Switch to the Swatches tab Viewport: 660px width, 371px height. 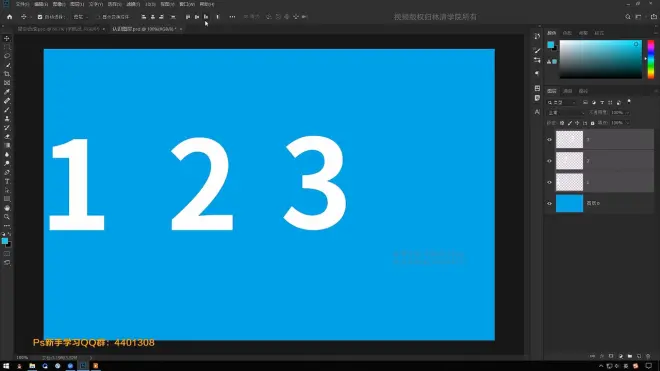tap(567, 33)
